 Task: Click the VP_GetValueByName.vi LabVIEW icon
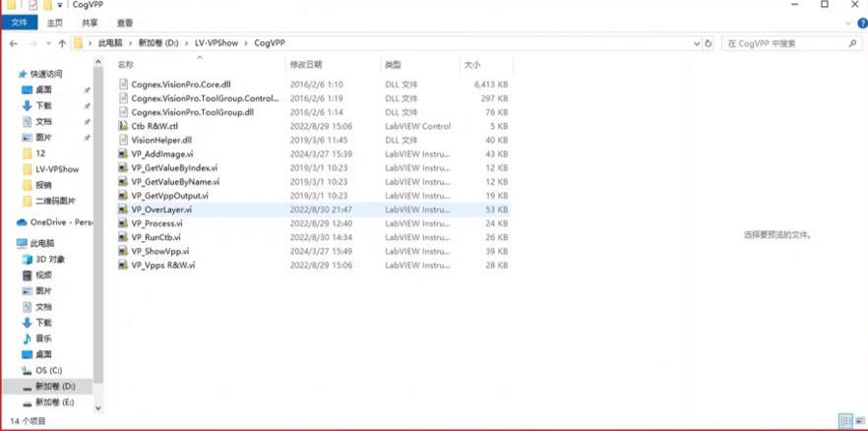(x=123, y=181)
